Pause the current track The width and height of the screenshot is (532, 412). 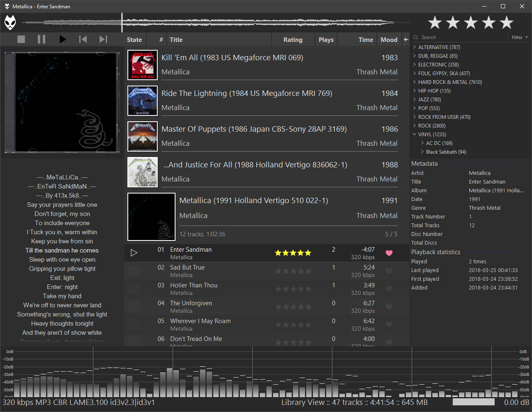[41, 39]
